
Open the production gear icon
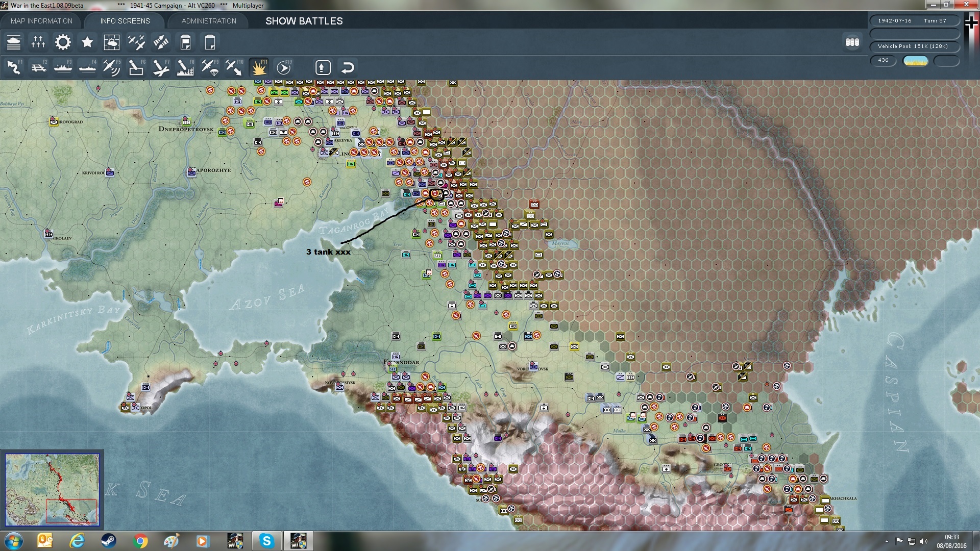pos(63,42)
